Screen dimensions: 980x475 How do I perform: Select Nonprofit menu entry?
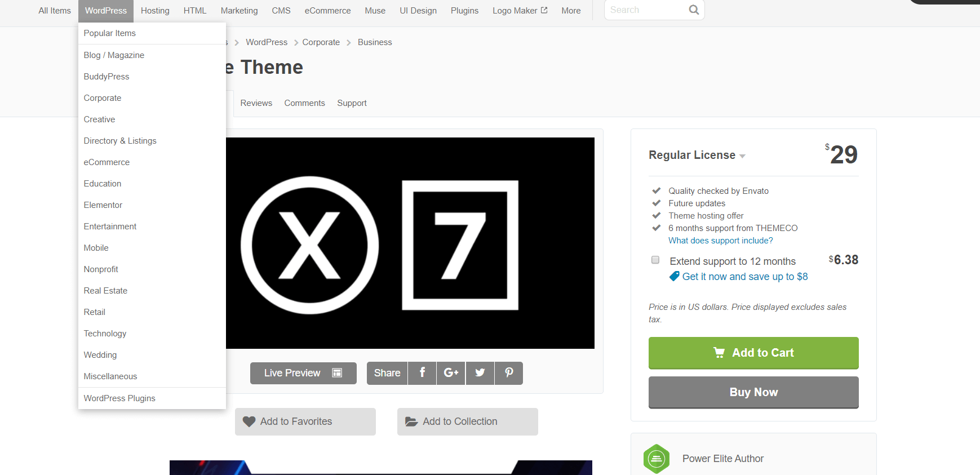[x=152, y=269]
